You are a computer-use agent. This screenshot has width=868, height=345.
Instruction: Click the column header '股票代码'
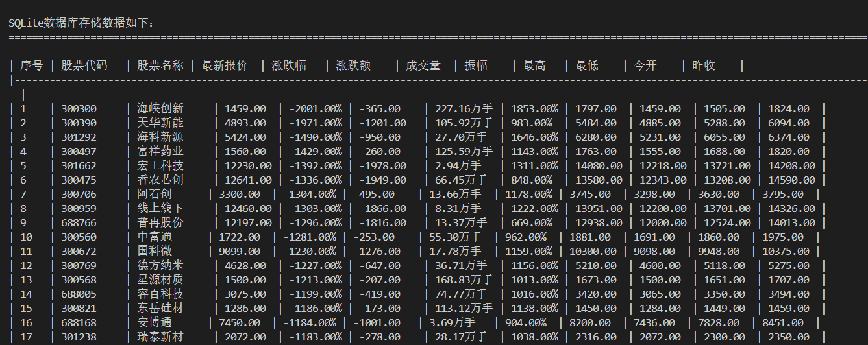click(84, 65)
